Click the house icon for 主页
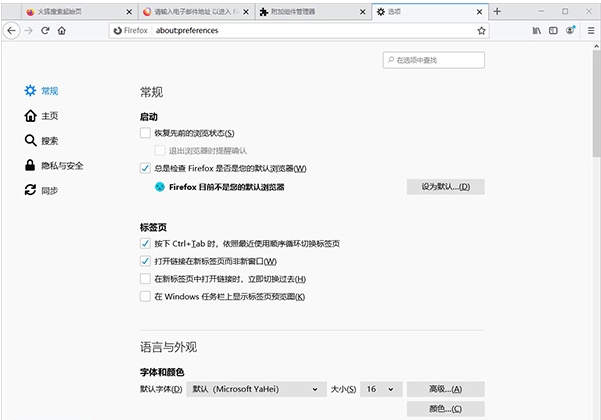Screen dimensions: 601x420 point(30,116)
